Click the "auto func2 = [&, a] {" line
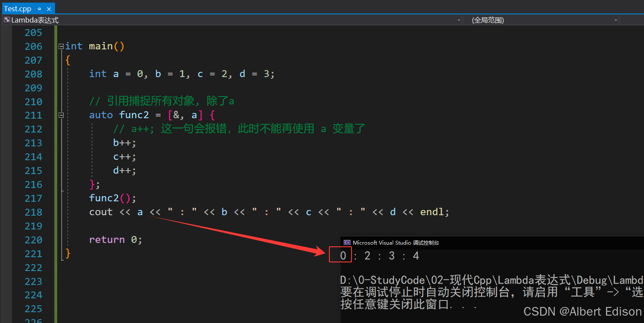The height and width of the screenshot is (323, 644). 152,115
